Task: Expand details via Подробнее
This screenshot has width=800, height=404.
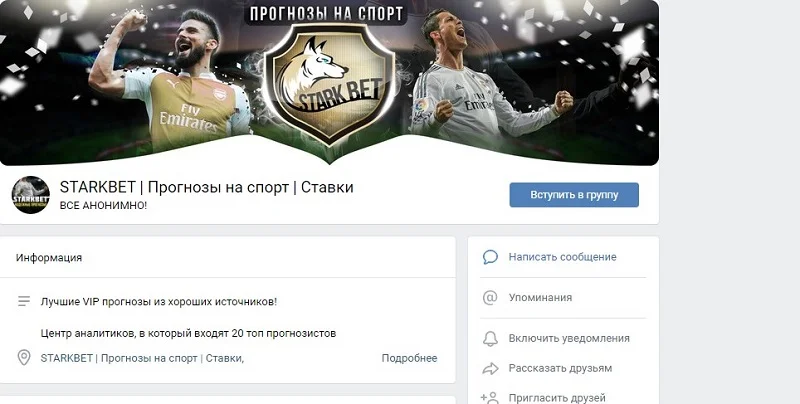Action: (409, 358)
